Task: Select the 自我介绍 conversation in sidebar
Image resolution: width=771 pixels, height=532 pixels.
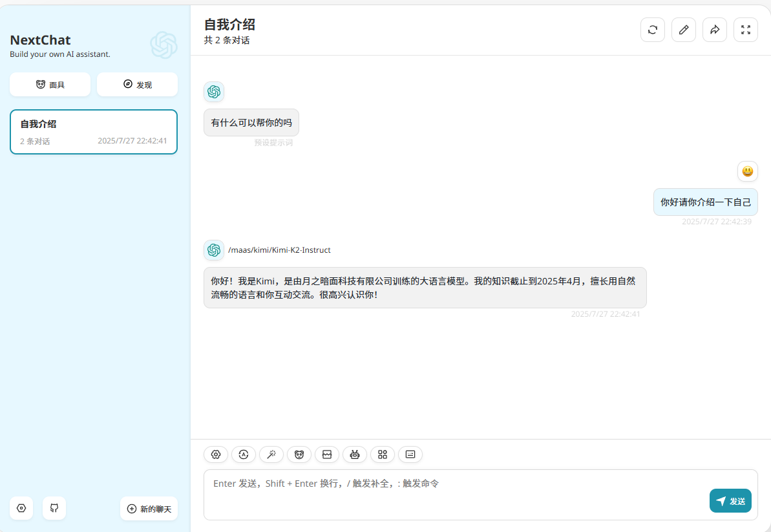Action: click(x=94, y=132)
